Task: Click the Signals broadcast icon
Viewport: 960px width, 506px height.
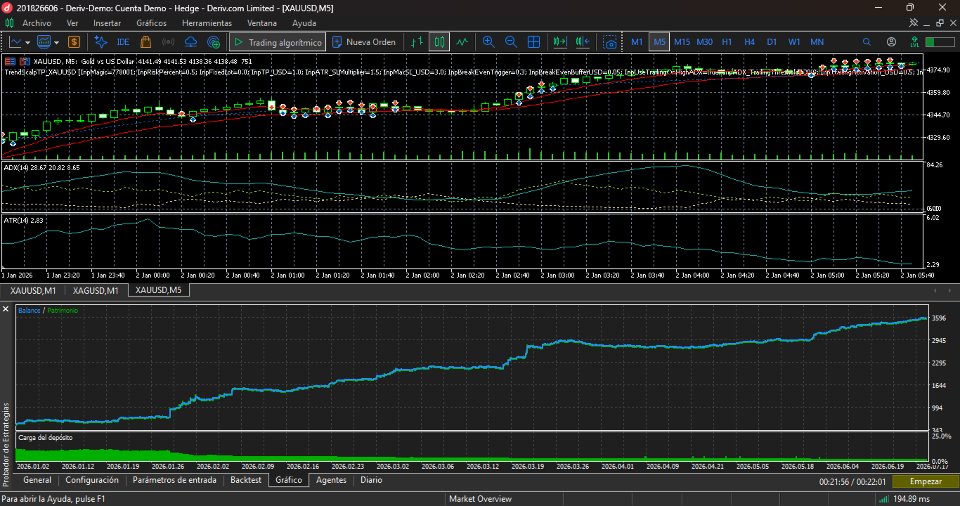Action: click(x=168, y=42)
